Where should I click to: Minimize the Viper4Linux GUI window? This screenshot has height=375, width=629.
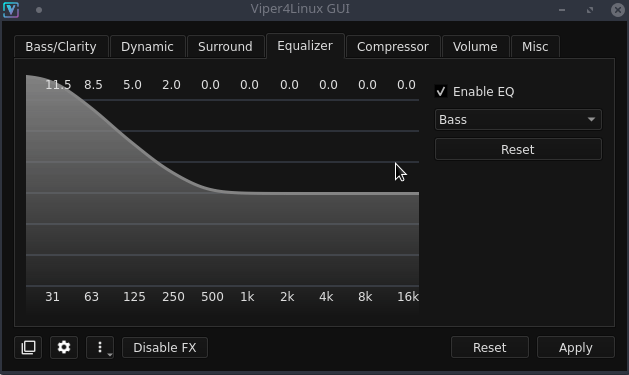(562, 10)
